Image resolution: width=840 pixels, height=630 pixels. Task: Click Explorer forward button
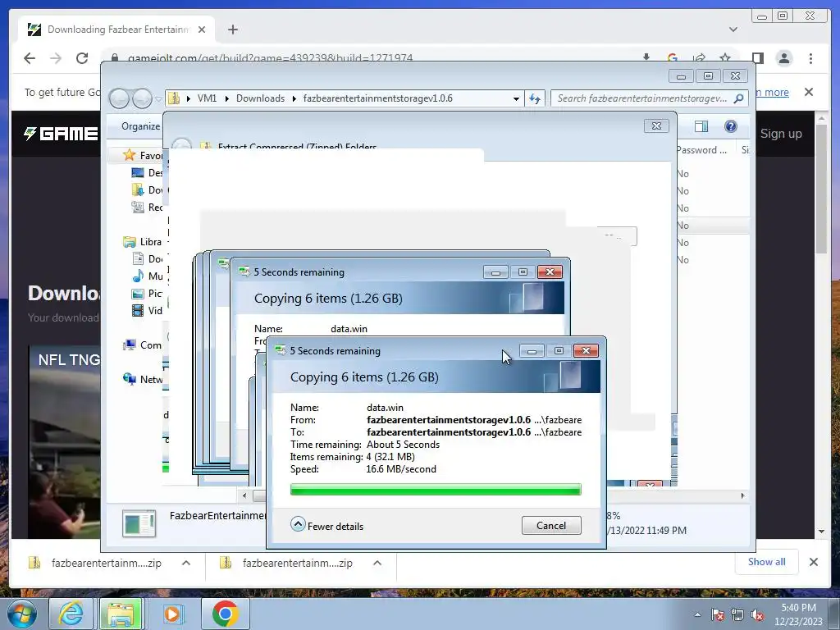coord(142,98)
